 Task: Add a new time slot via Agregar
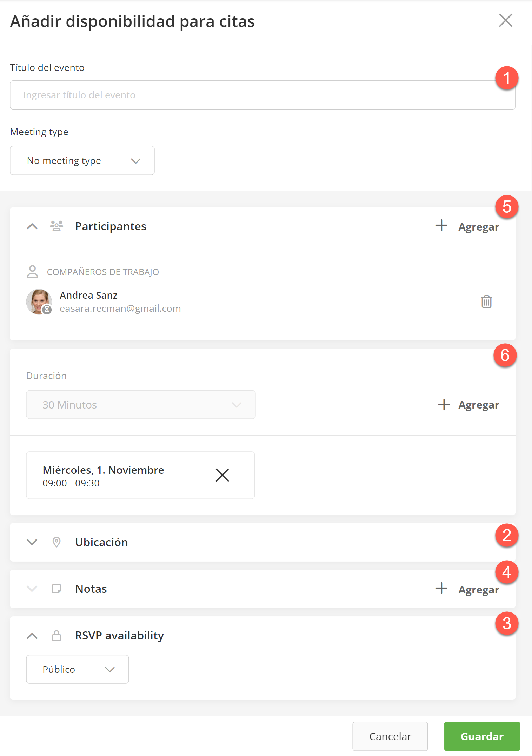(x=468, y=405)
